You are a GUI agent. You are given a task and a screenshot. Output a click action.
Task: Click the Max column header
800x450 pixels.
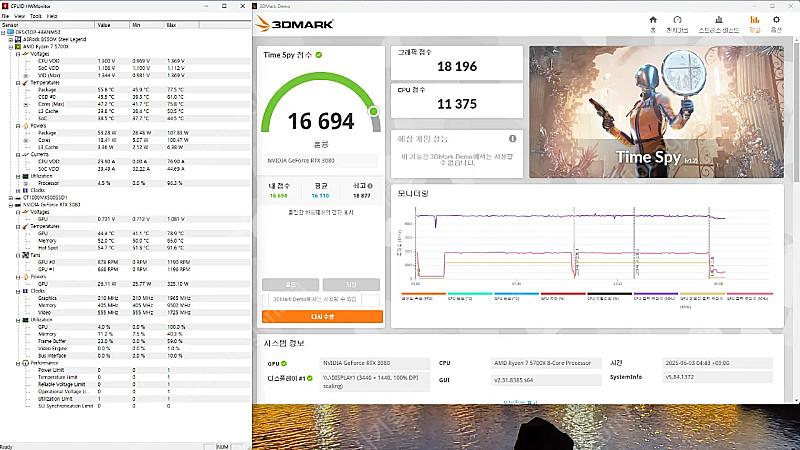[181, 25]
